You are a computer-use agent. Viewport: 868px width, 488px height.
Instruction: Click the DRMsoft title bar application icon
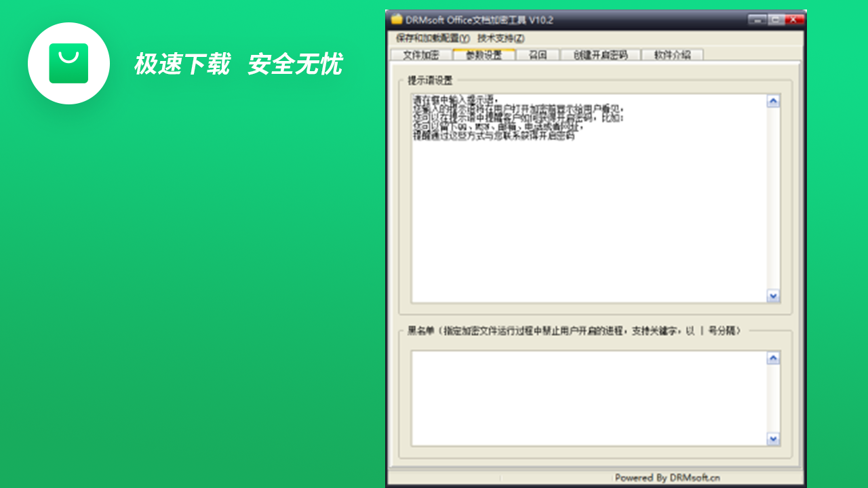[397, 20]
